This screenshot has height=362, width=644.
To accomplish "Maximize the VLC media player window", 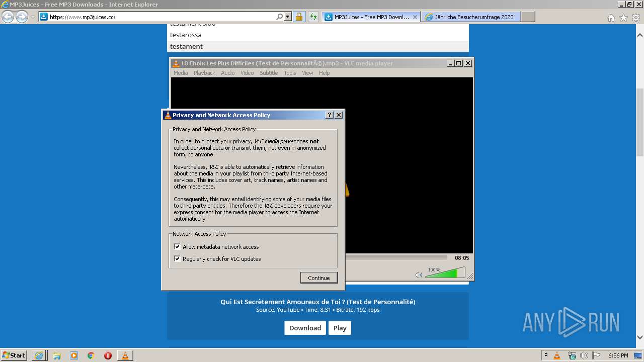I will (x=458, y=63).
